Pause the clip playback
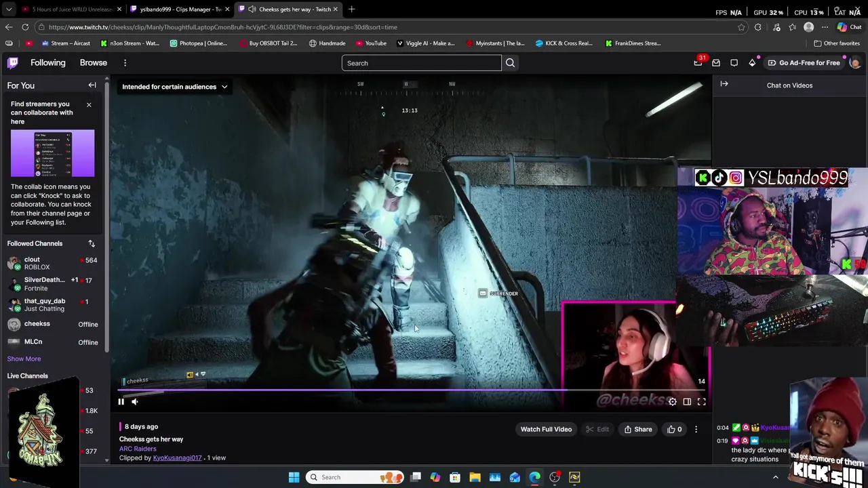This screenshot has width=868, height=488. (x=121, y=402)
